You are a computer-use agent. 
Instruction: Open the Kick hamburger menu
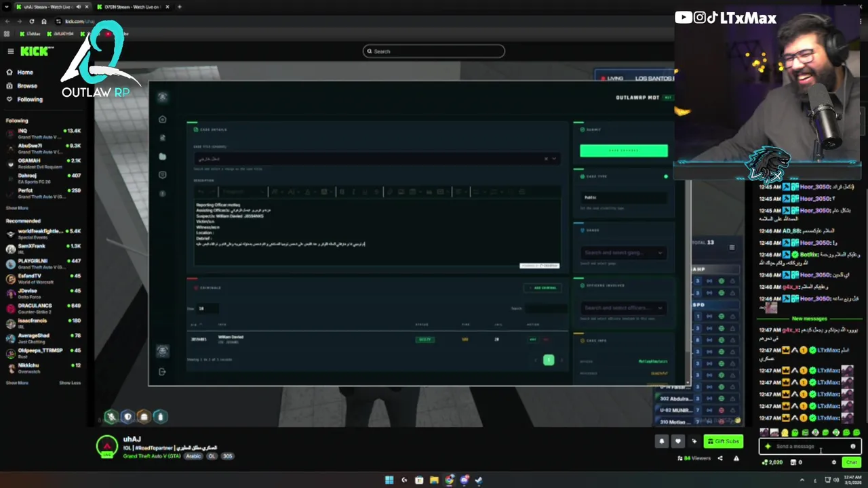pyautogui.click(x=10, y=52)
